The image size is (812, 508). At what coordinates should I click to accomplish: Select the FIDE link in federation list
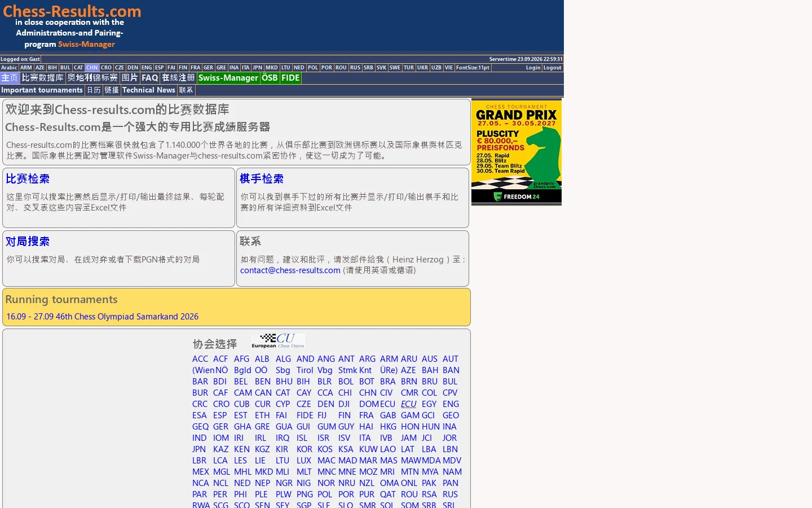[x=305, y=415]
